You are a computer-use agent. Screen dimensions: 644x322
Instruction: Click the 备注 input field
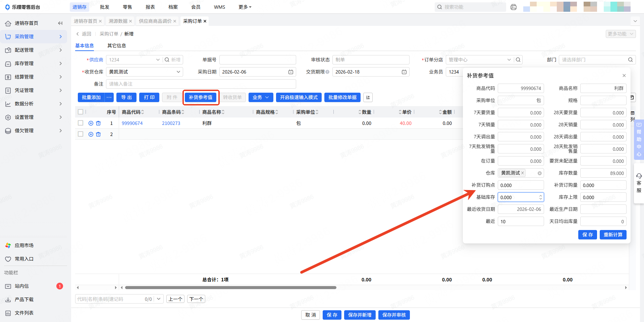(x=201, y=84)
